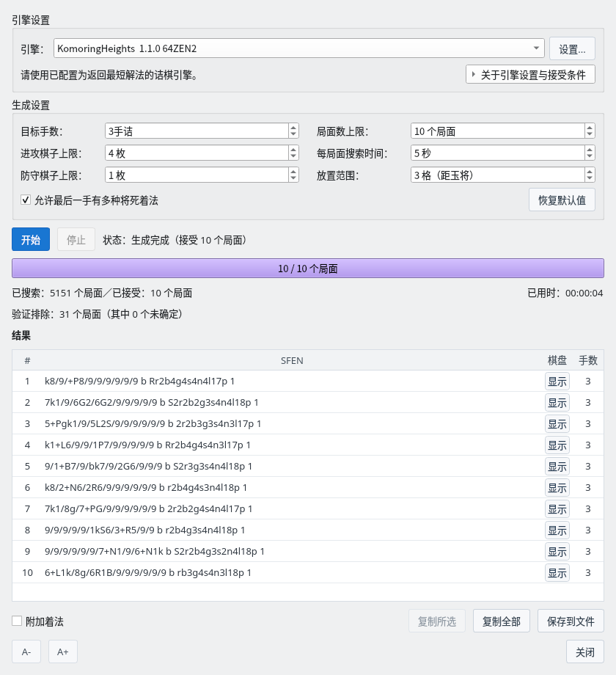Increase 防守棋子上限 with up arrow
Viewport: 616px width, 675px height.
click(x=293, y=172)
